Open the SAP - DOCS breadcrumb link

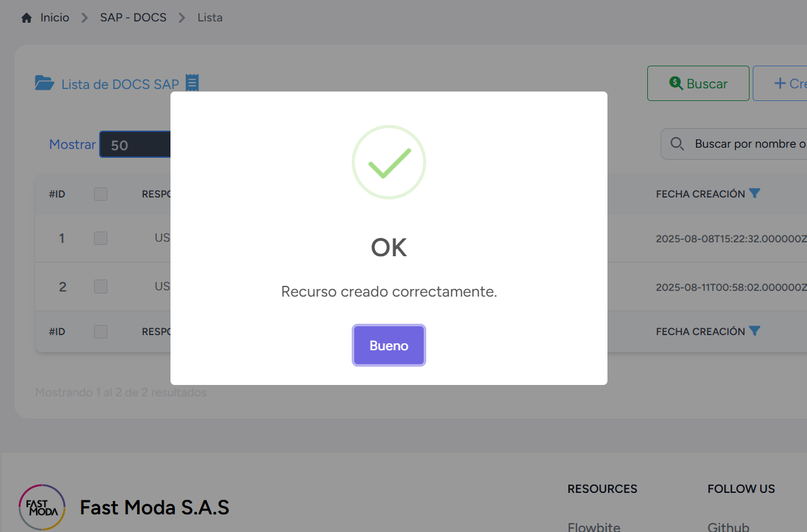133,18
